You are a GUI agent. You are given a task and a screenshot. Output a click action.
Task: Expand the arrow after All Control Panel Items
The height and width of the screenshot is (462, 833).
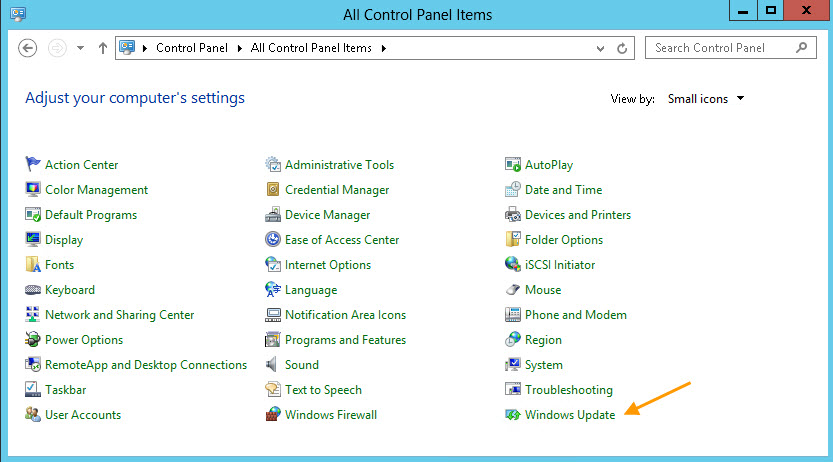click(x=384, y=48)
